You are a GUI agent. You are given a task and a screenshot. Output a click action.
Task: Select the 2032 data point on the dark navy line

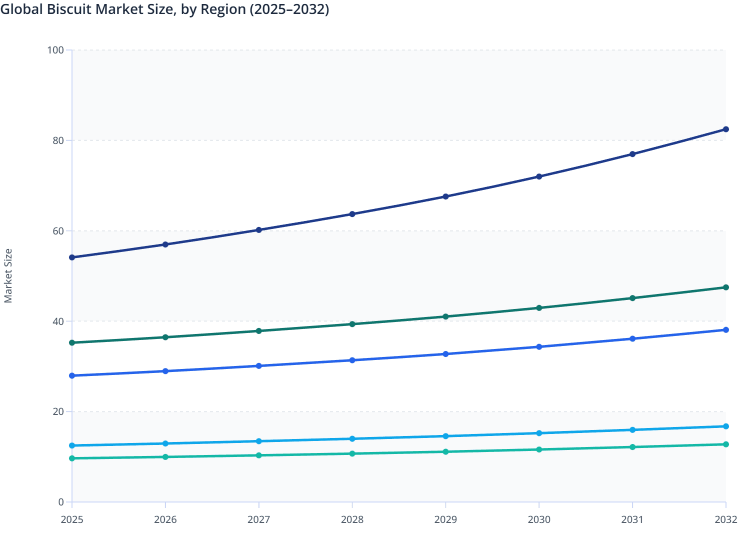(726, 129)
